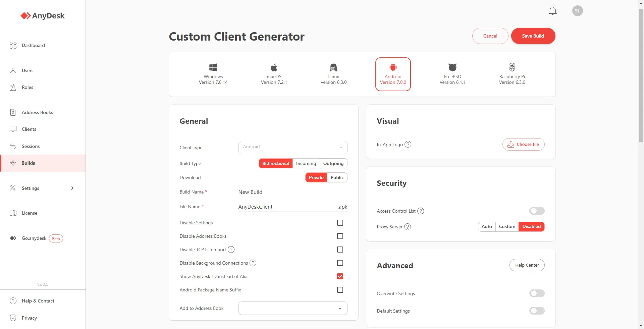Select the FreeBSD platform icon
644x329 pixels.
pyautogui.click(x=452, y=67)
